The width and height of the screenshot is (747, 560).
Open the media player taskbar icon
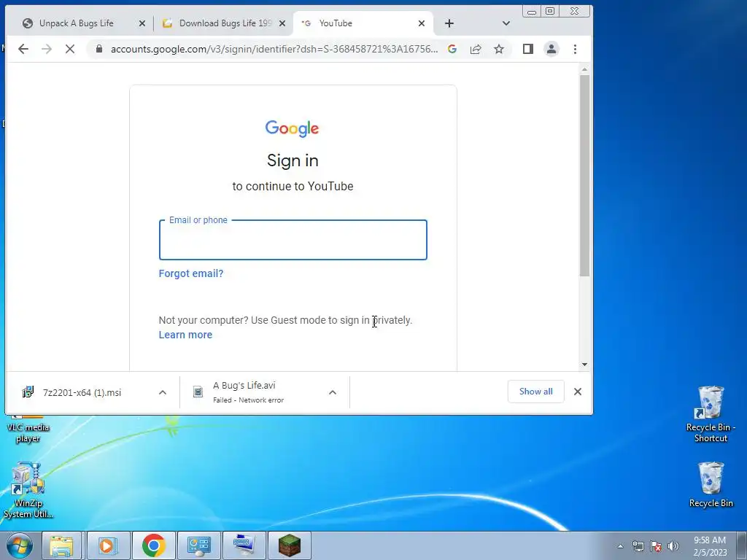tap(108, 545)
